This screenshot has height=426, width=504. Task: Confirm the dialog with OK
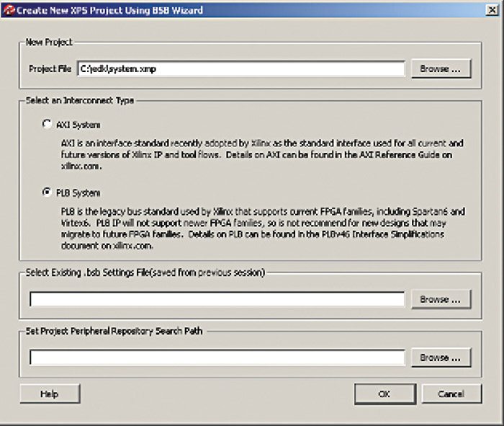(384, 394)
